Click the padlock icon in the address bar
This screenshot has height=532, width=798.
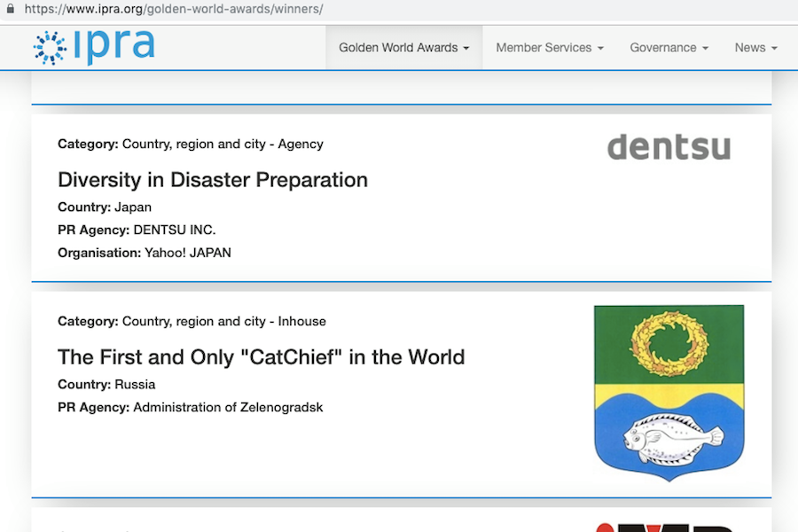[10, 9]
